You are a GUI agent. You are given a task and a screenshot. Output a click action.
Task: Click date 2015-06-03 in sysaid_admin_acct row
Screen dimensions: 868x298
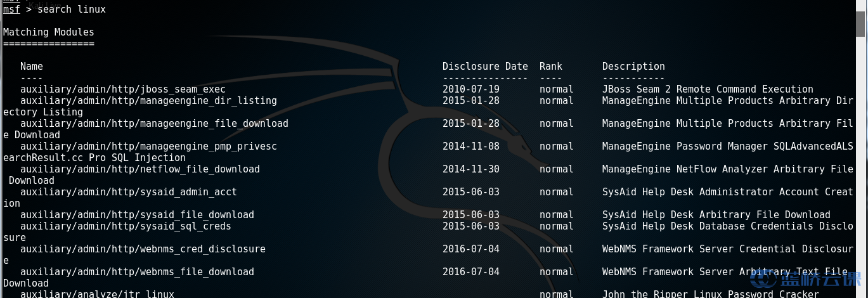point(471,192)
